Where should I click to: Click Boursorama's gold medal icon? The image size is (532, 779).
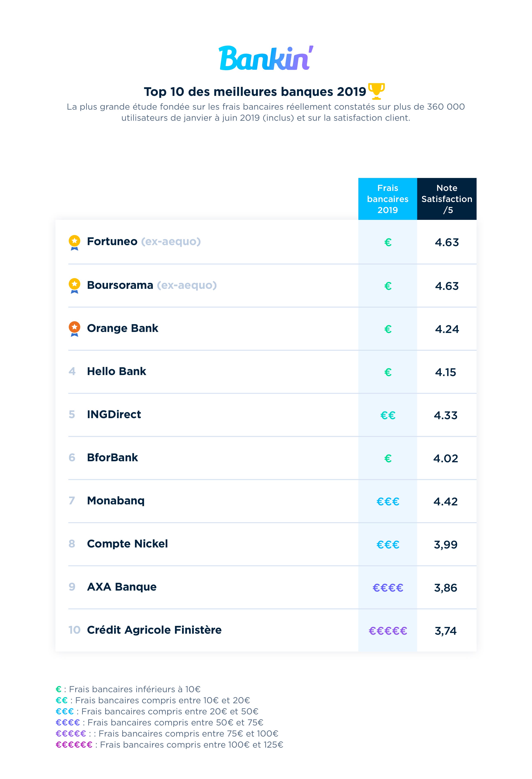coord(75,286)
